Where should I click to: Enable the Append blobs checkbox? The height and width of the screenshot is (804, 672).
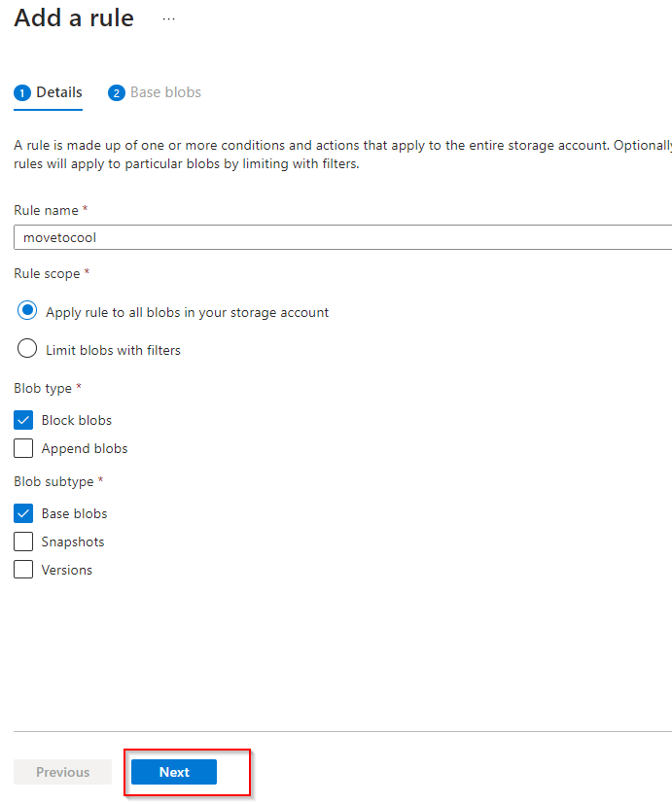(23, 448)
